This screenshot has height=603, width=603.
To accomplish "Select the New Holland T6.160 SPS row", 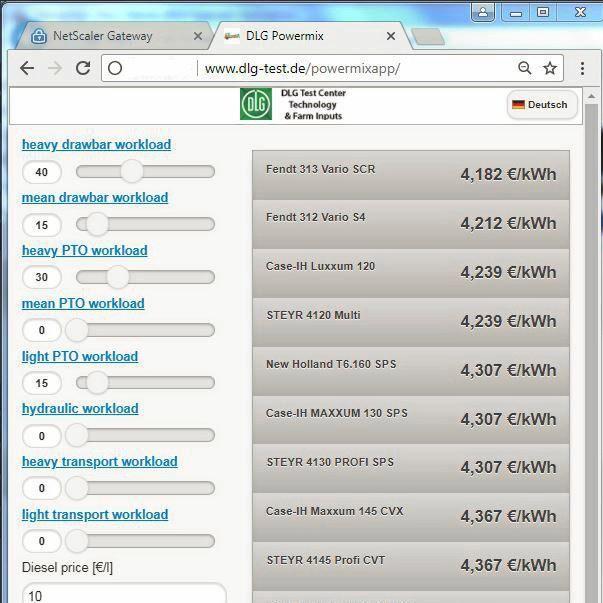I will coord(410,370).
